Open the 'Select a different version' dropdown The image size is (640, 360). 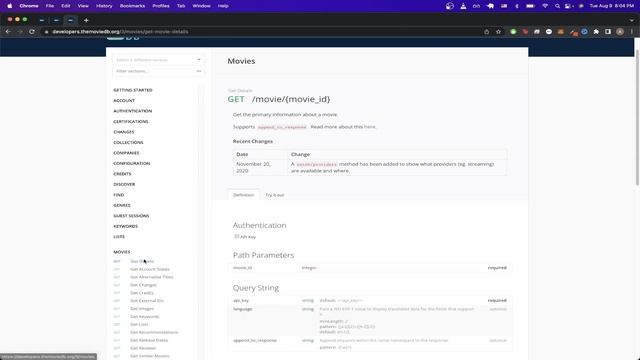(158, 60)
